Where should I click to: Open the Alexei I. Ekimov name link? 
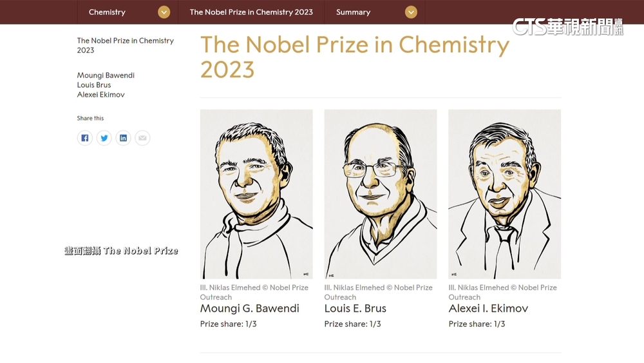(x=488, y=308)
